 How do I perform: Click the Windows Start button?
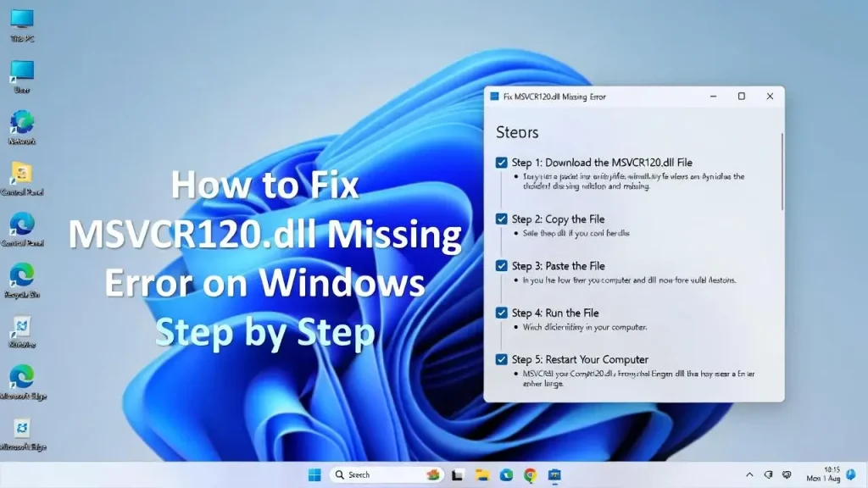314,474
